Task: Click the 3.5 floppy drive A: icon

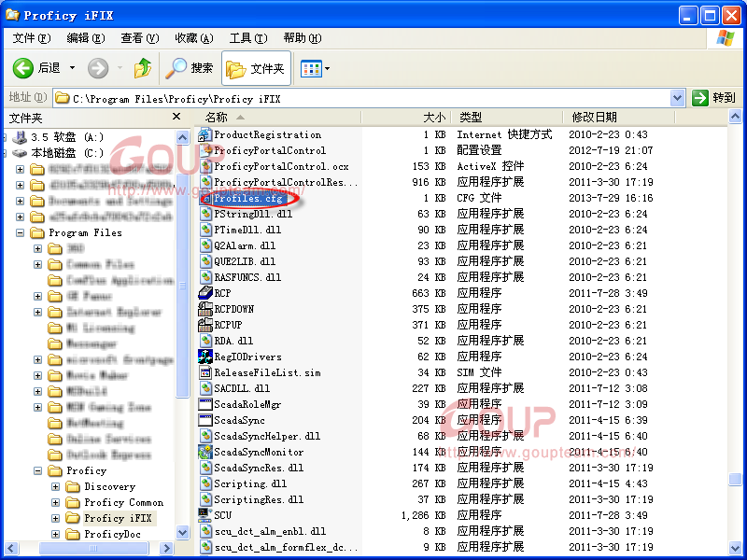Action: tap(20, 137)
